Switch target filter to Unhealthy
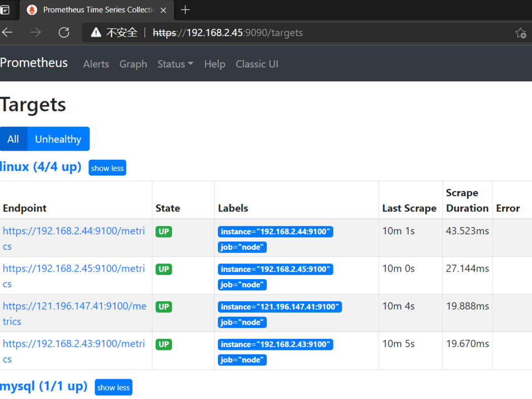532x399 pixels. 58,139
